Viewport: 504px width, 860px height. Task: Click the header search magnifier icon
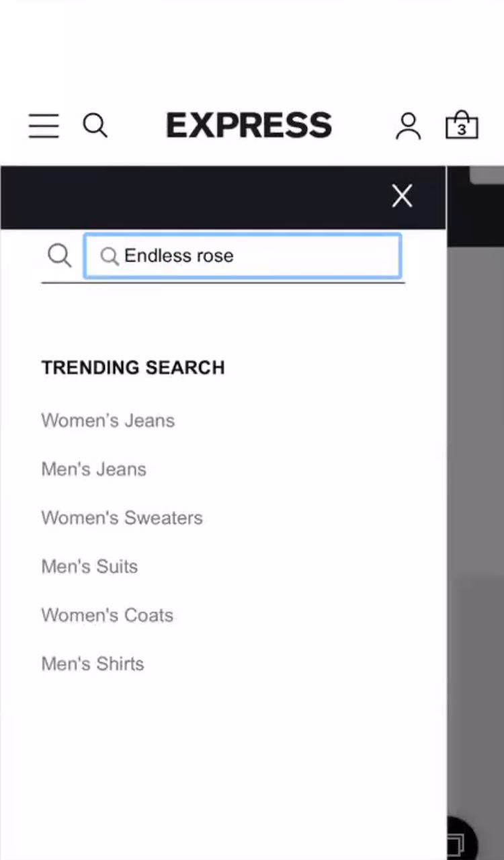(95, 126)
